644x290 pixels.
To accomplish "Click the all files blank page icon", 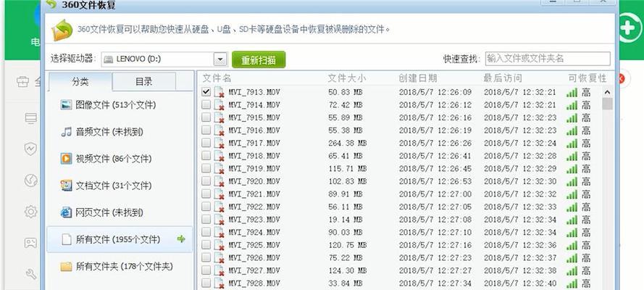I will pos(66,239).
